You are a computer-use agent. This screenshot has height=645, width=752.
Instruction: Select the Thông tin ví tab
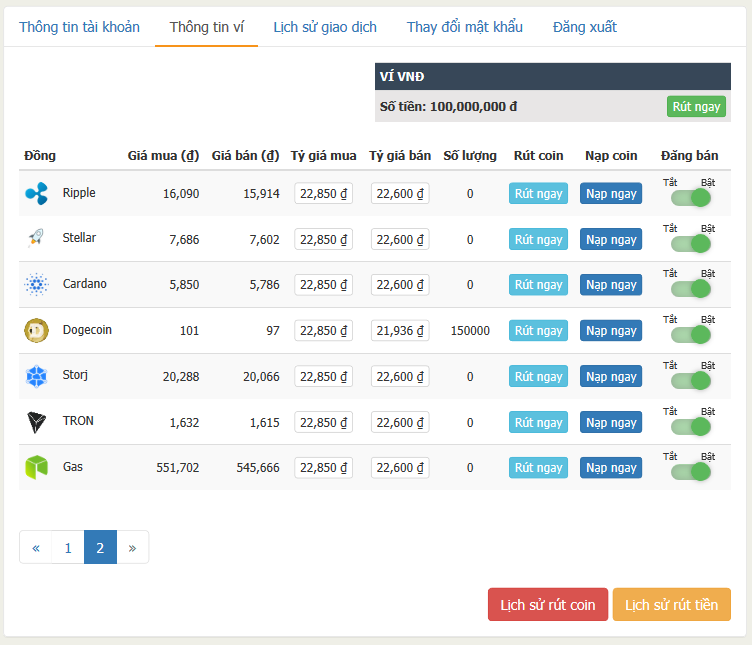pos(207,27)
